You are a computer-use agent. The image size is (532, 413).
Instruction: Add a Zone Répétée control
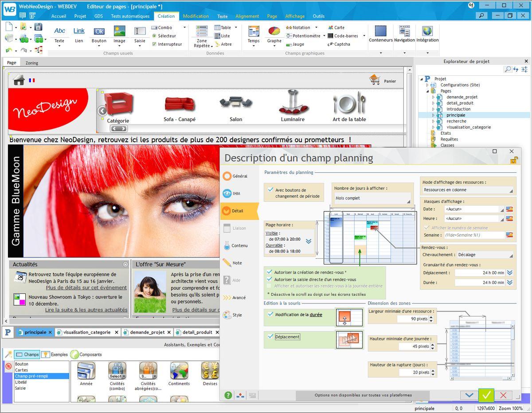(202, 36)
